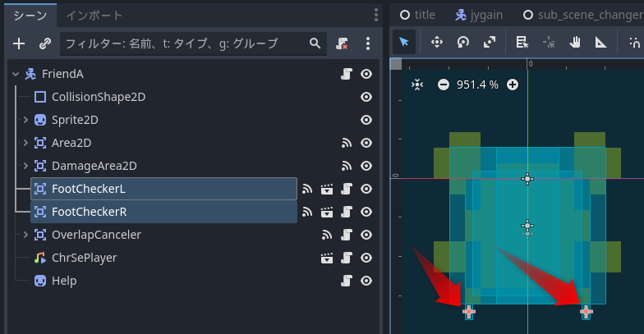Activate the Ruler mode tool

click(601, 42)
